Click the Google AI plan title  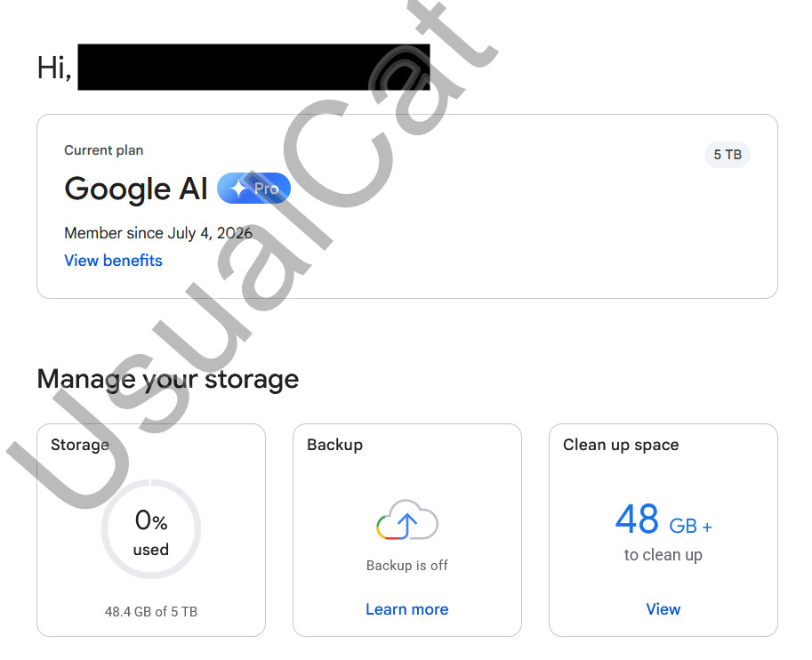point(136,188)
